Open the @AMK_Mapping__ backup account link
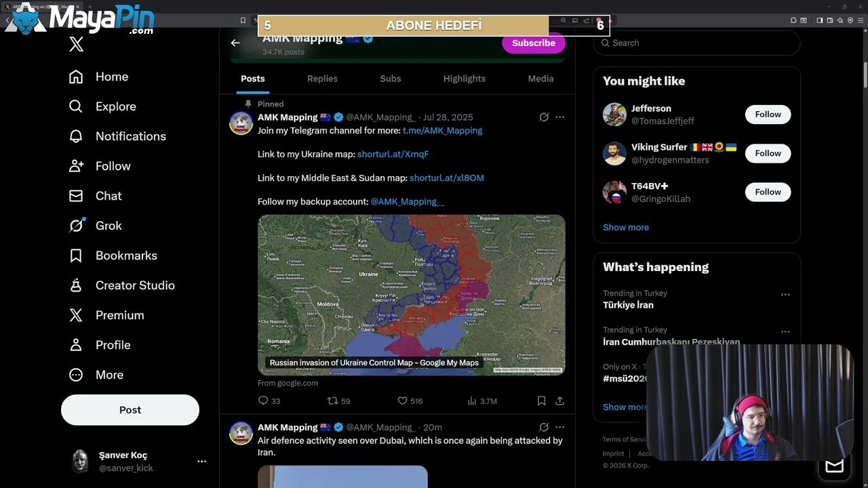This screenshot has height=488, width=868. coord(407,202)
